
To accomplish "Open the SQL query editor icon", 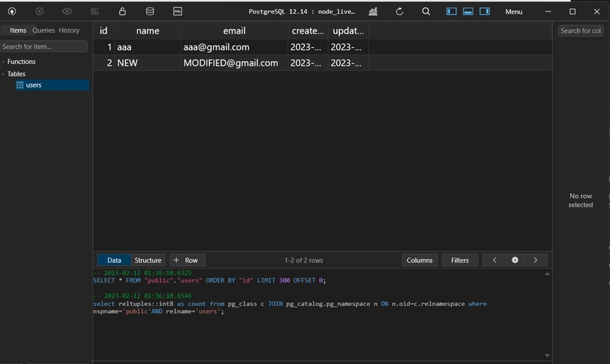I will coord(178,11).
